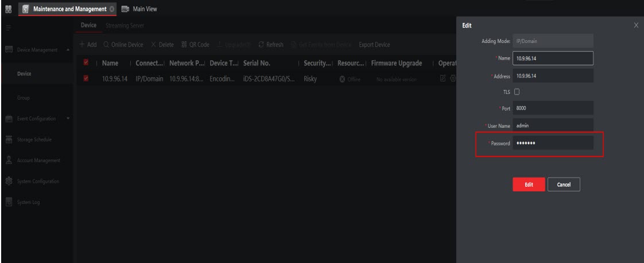
Task: Click the Account Management user icon
Action: (x=8, y=161)
